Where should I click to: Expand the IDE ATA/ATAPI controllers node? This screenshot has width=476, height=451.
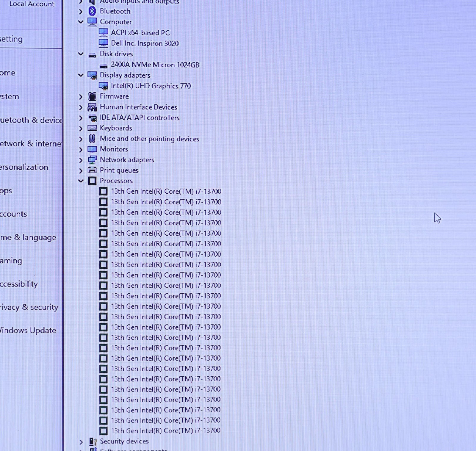click(81, 118)
